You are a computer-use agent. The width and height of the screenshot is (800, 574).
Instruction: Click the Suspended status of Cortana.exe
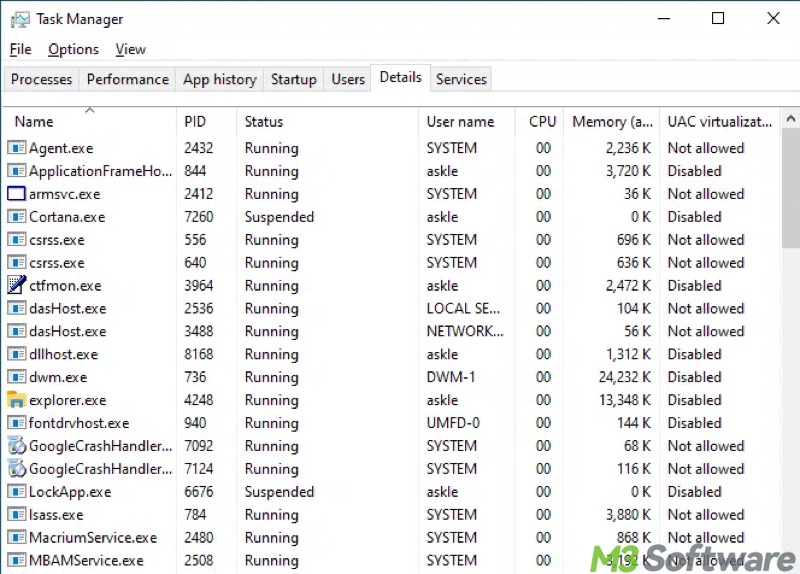[x=279, y=217]
